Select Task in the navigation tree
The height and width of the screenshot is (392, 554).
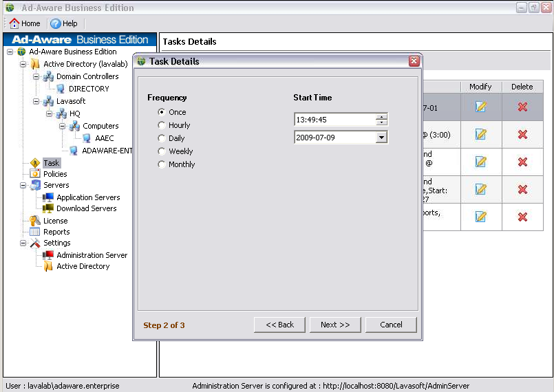pos(52,163)
